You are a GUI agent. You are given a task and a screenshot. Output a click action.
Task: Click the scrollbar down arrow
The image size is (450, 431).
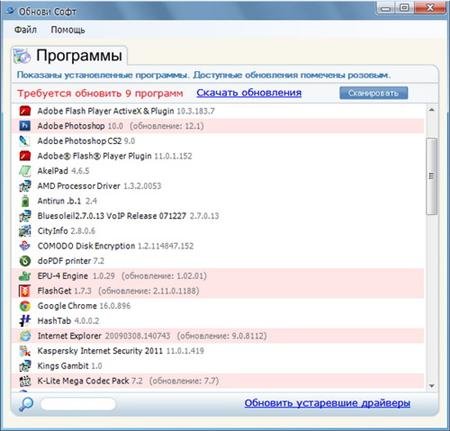coord(432,386)
